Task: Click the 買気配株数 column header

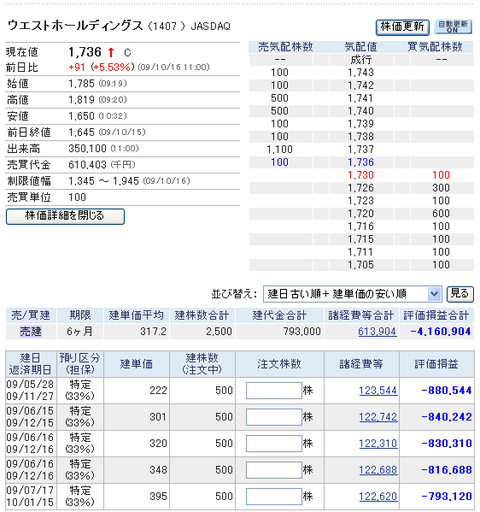Action: (435, 47)
